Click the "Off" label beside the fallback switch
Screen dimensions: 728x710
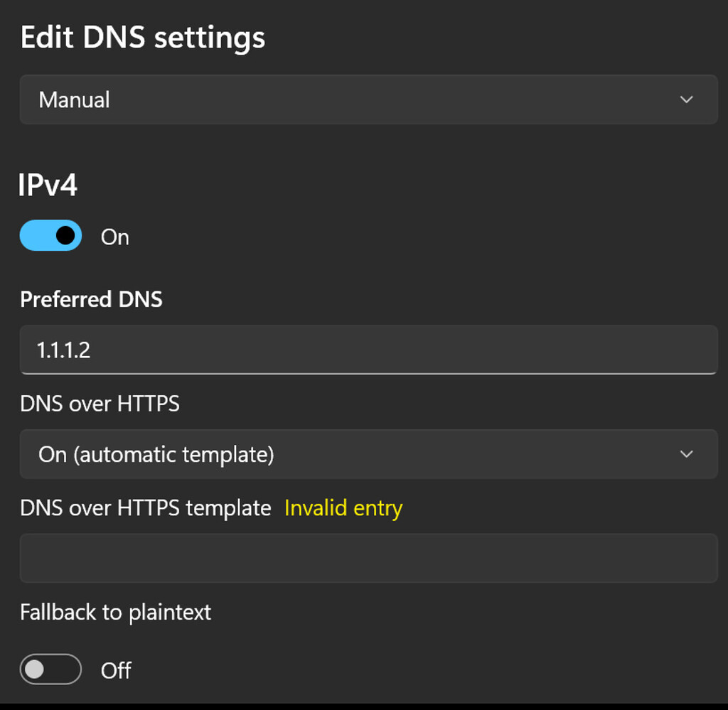click(116, 670)
